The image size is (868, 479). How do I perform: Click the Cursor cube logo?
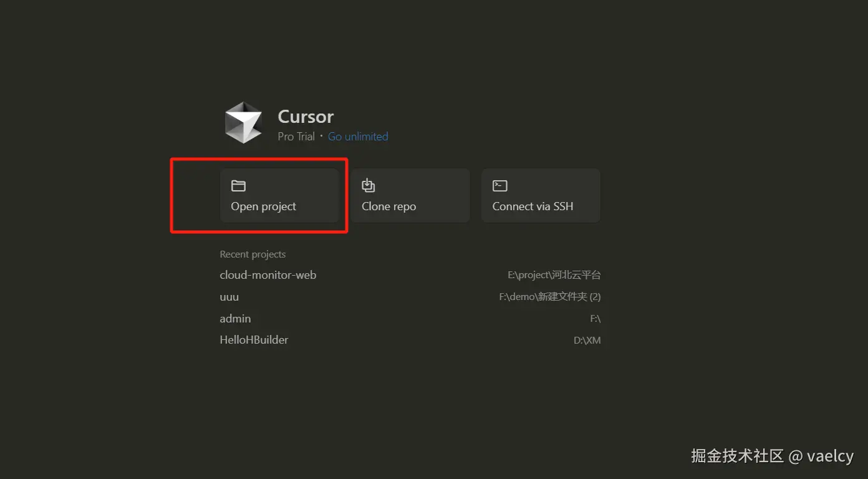[x=243, y=123]
